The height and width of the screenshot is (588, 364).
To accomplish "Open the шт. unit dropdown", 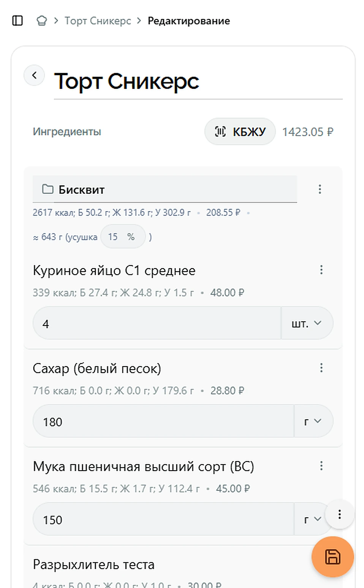I will (x=307, y=323).
